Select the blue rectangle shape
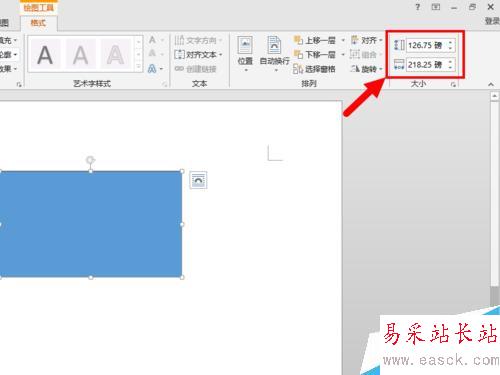This screenshot has width=500, height=375. click(x=91, y=224)
